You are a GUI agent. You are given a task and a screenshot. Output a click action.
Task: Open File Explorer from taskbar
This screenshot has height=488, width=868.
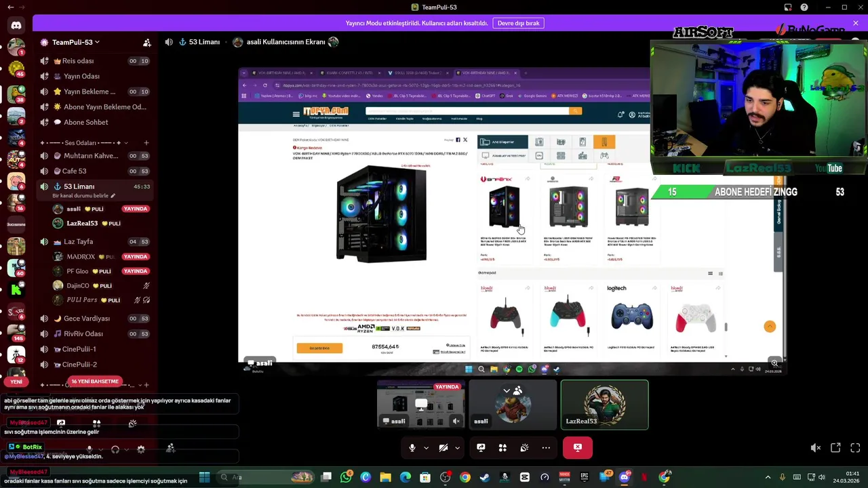385,477
